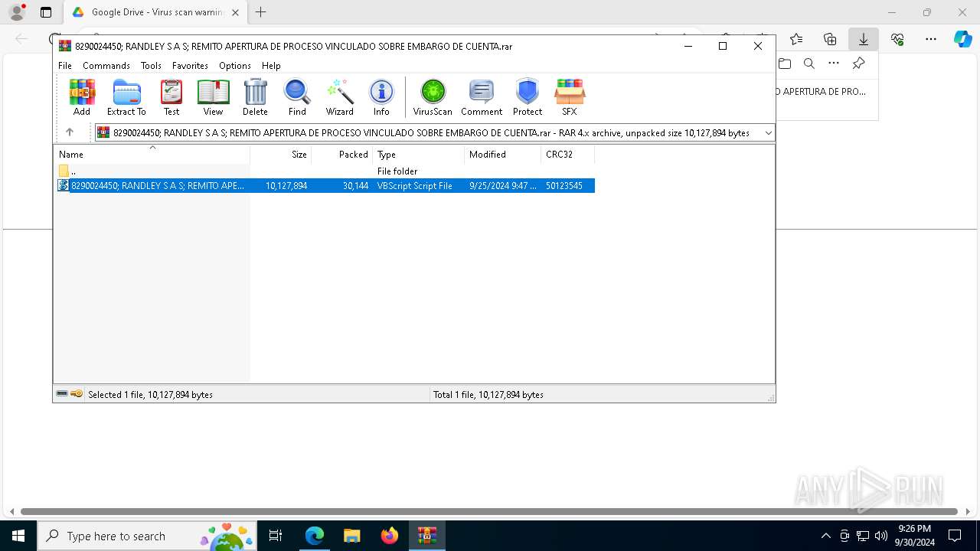Click the Delete trash icon

255,97
